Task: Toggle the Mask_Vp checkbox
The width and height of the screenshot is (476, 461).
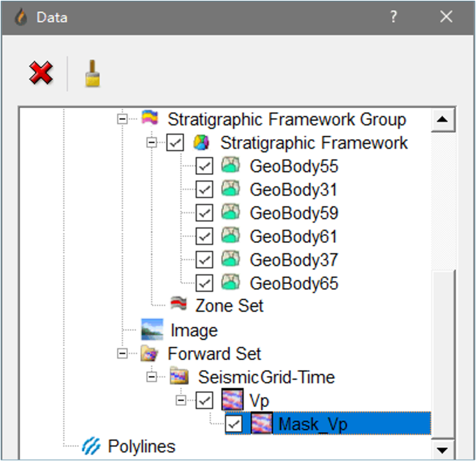Action: tap(234, 424)
